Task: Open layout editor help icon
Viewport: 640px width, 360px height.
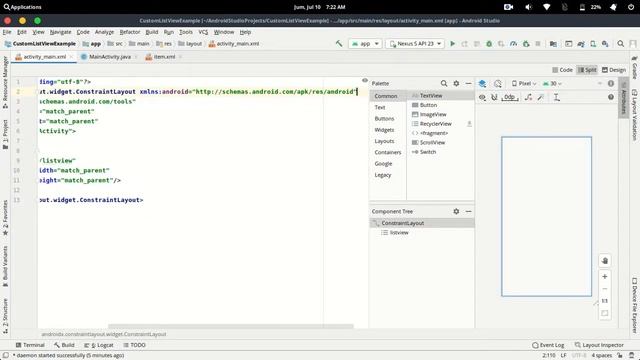Action: click(x=611, y=97)
